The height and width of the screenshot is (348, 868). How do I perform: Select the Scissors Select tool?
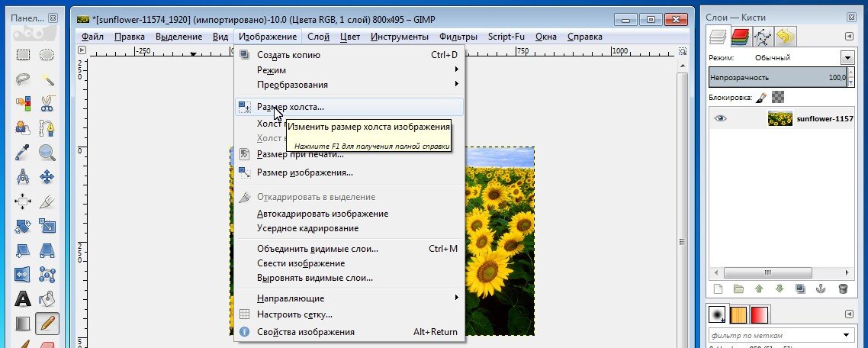point(47,103)
